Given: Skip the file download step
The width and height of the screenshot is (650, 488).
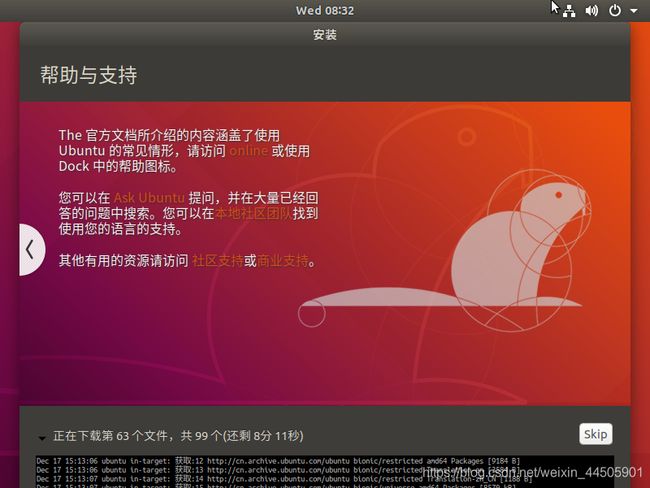Looking at the screenshot, I should point(595,434).
